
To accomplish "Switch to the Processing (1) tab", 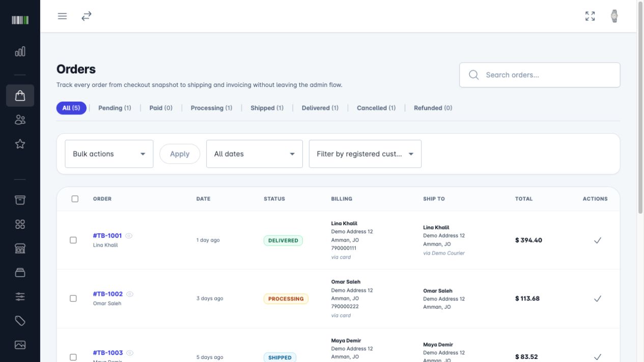I will click(211, 108).
